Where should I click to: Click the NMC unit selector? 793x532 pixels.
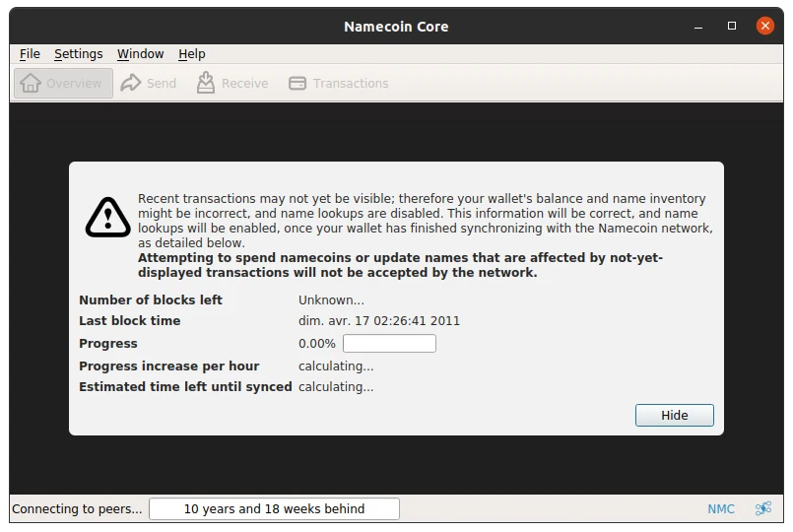click(721, 508)
